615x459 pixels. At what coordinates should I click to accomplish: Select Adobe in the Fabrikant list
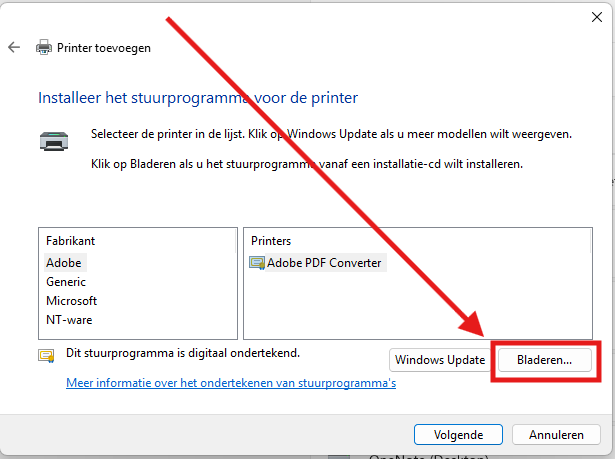tap(65, 262)
